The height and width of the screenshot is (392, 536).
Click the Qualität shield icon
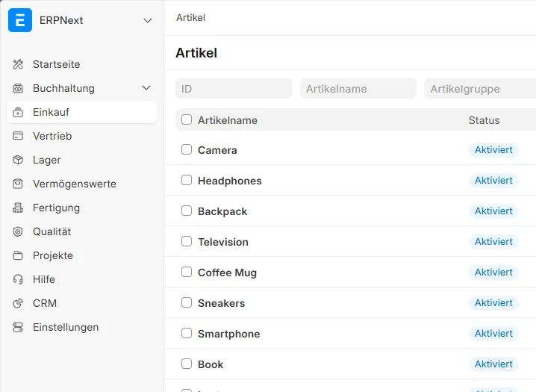point(19,232)
